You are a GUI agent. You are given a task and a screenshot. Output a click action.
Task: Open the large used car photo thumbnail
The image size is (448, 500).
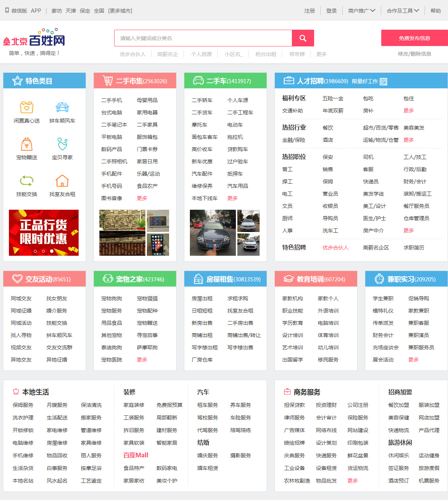point(213,233)
